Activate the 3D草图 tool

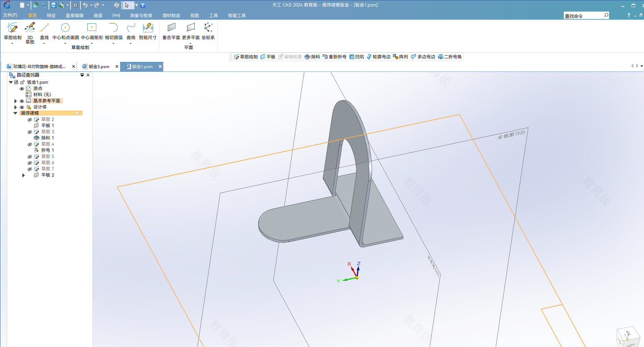click(30, 33)
